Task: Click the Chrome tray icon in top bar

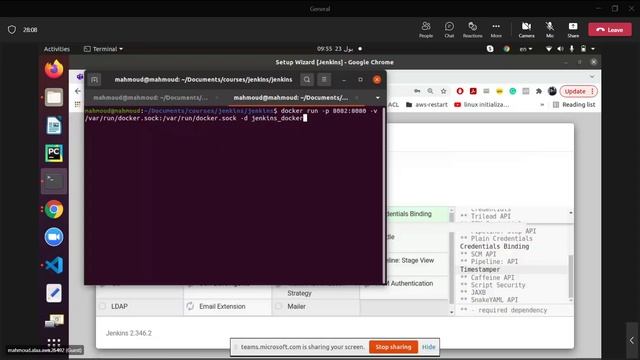Action: [507, 49]
